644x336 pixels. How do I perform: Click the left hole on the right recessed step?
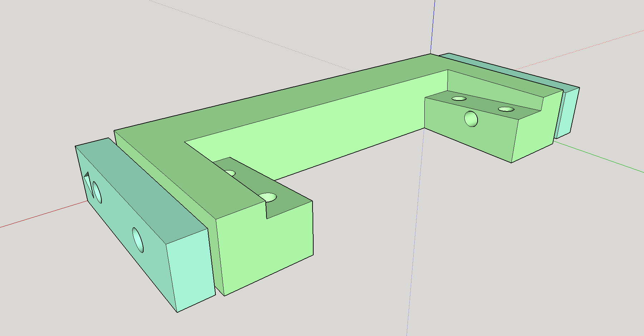(x=459, y=98)
